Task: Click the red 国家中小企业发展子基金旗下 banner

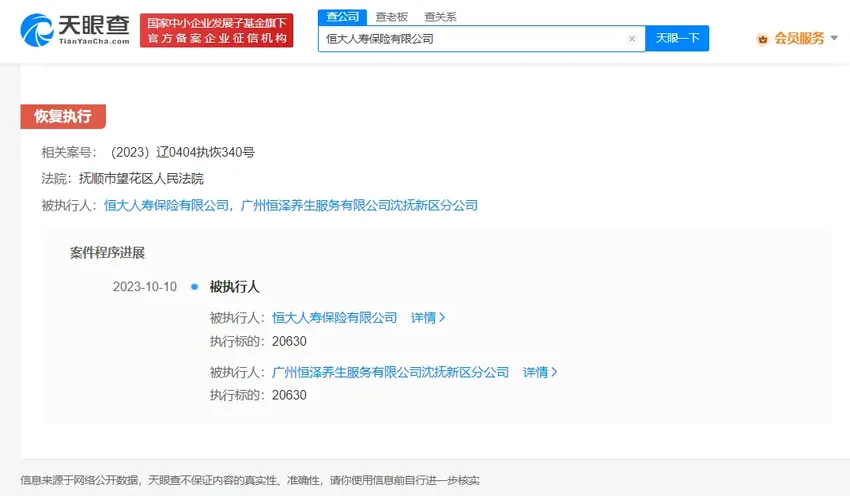Action: point(216,30)
